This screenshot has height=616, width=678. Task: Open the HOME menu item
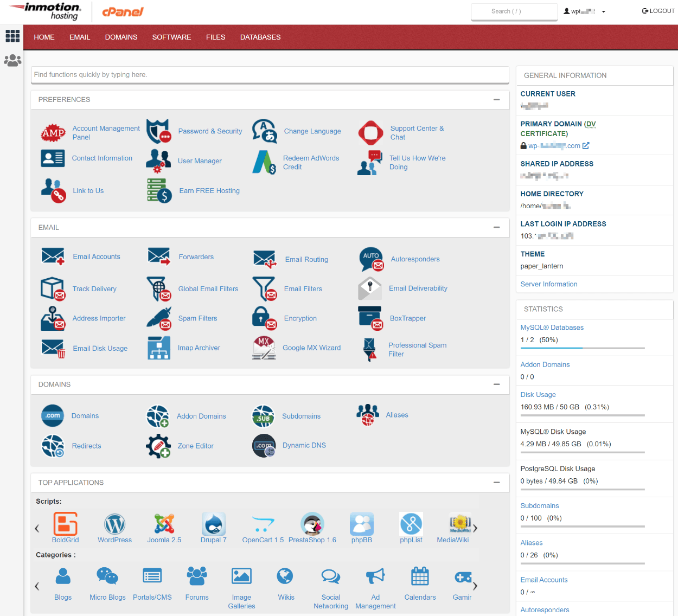(44, 37)
